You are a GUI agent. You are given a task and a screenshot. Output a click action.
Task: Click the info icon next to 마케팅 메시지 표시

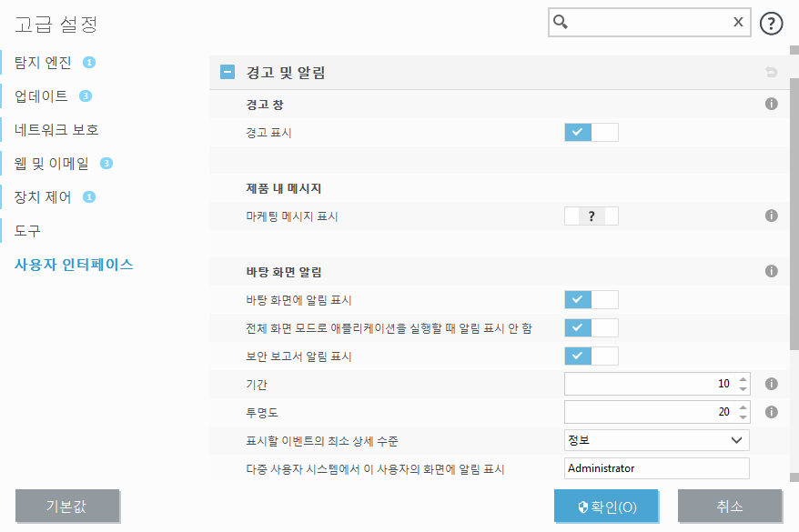pos(771,216)
